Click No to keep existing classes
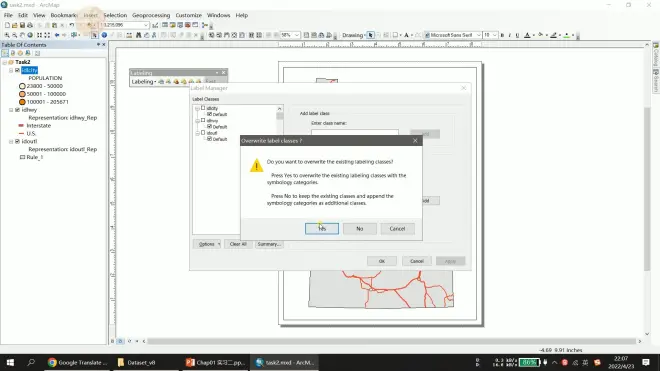Screen dimensions: 660x371 click(x=359, y=229)
